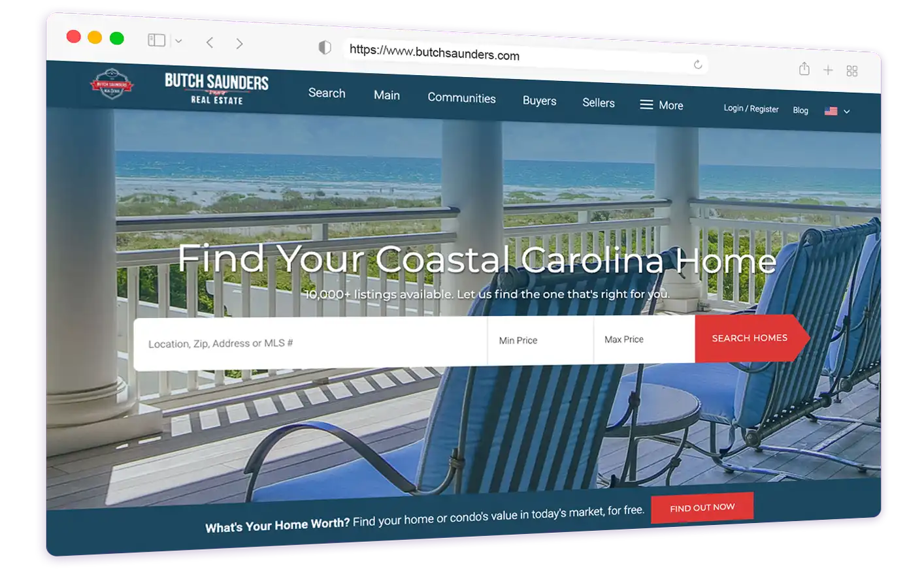Open the Login / Register link
This screenshot has height=574, width=924.
751,108
